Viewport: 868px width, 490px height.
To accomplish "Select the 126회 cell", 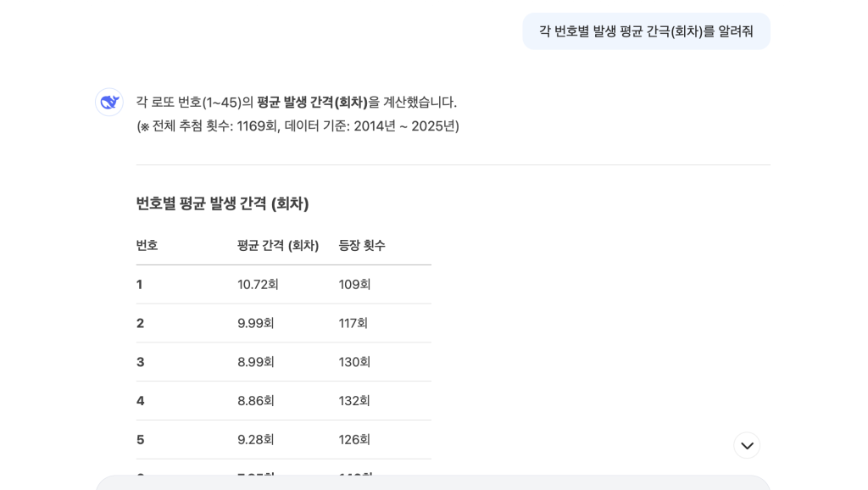I will pyautogui.click(x=354, y=440).
